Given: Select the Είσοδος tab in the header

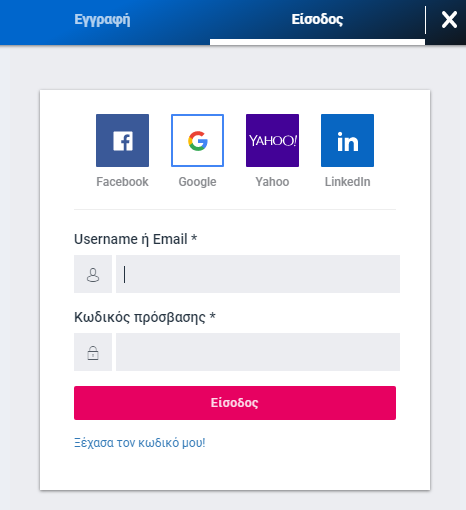Looking at the screenshot, I should tap(317, 19).
